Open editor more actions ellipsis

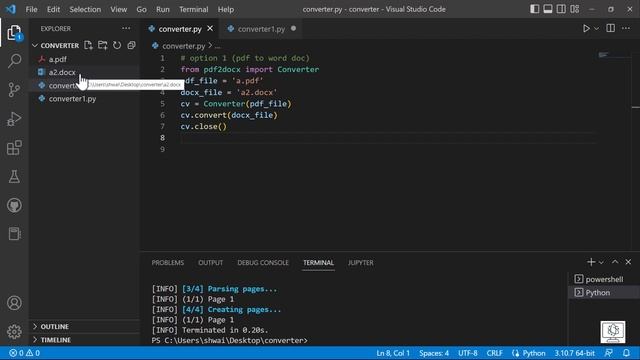(626, 28)
